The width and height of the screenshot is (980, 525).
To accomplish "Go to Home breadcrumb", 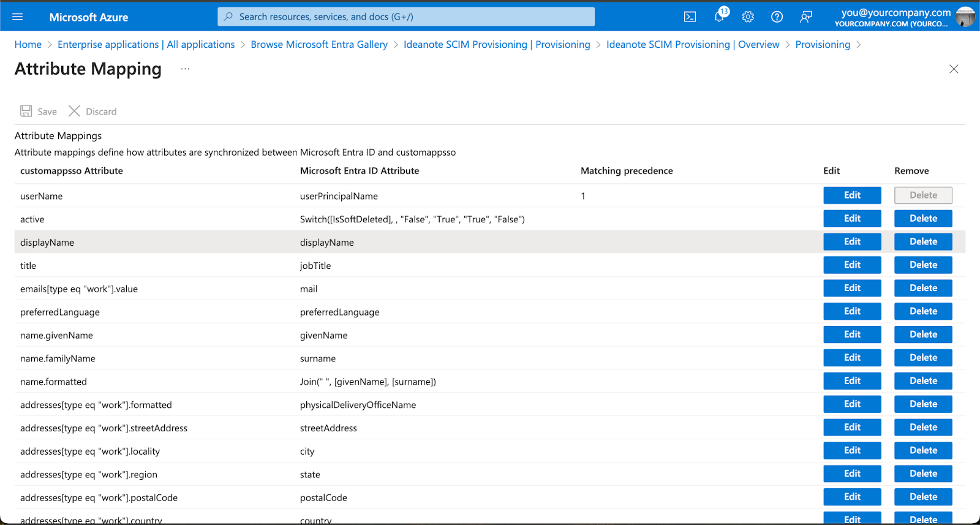I will coord(28,44).
